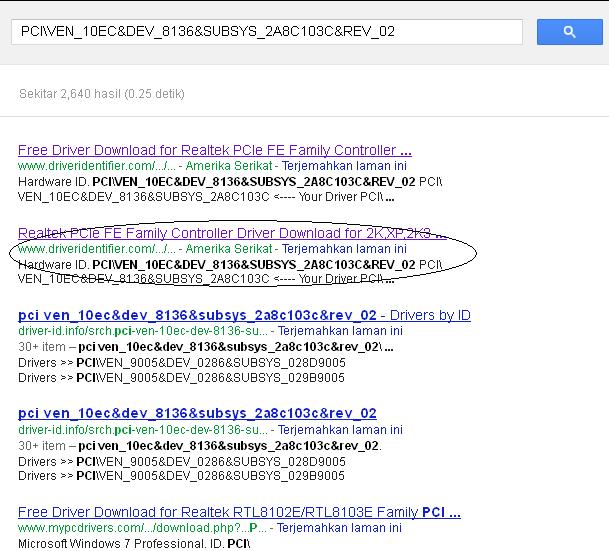Click the blue search magnifier button
Screen dimensions: 609x551
tap(569, 32)
